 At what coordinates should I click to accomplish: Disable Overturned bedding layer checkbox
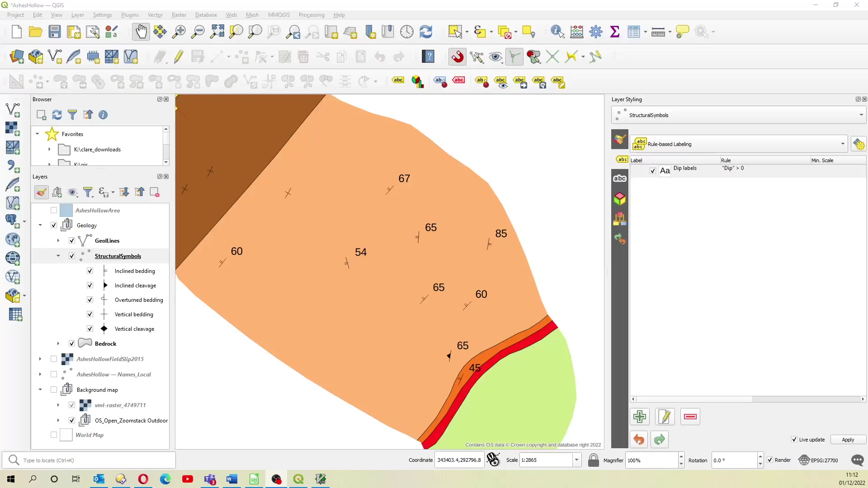click(90, 300)
